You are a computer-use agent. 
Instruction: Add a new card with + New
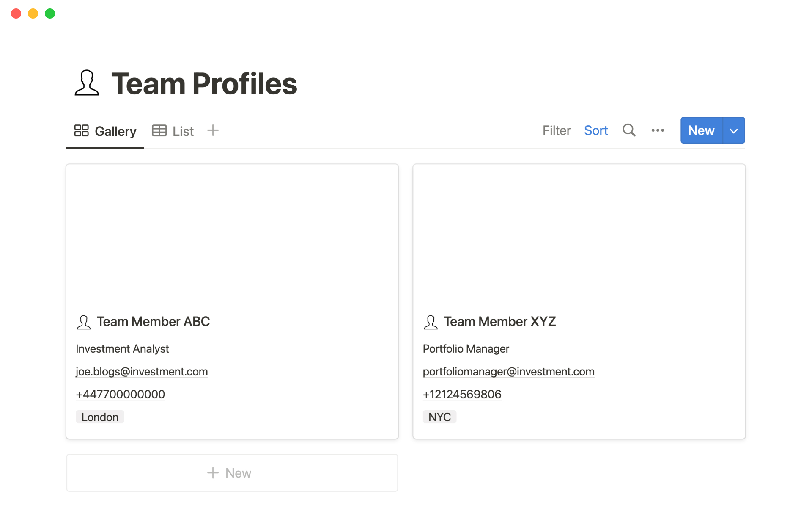232,473
